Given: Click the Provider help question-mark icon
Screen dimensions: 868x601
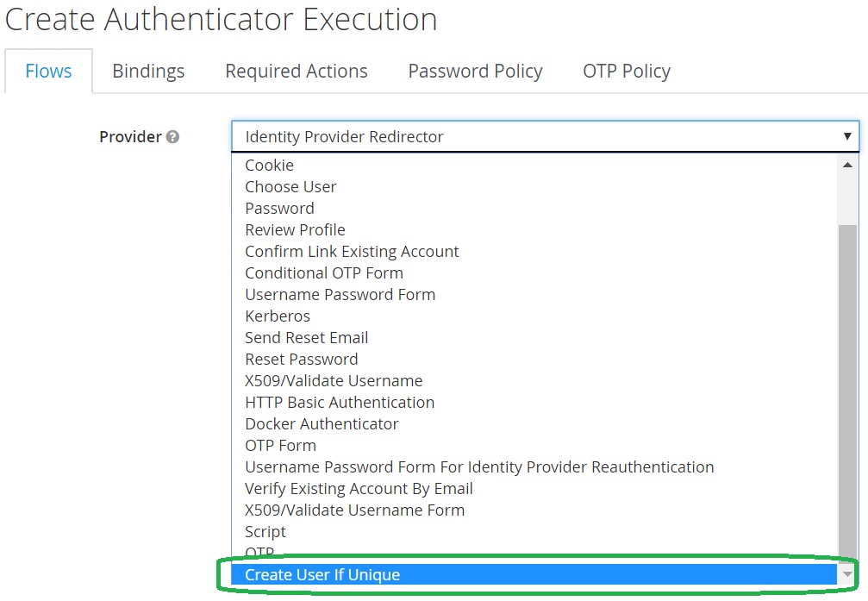Looking at the screenshot, I should click(172, 137).
